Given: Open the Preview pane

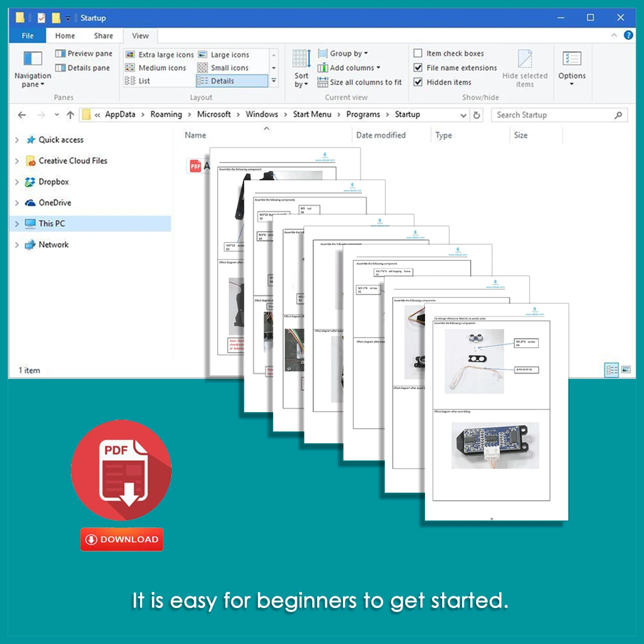Looking at the screenshot, I should (84, 54).
